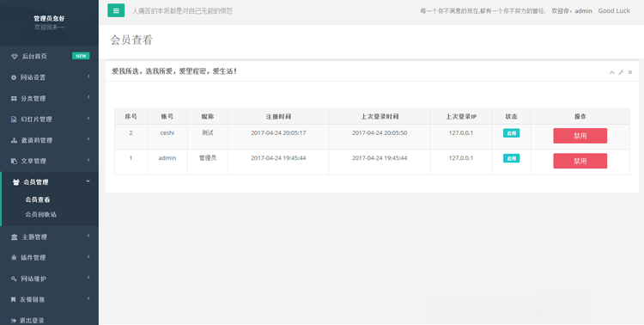This screenshot has width=644, height=325.
Task: Click 禁用 button for the ceshi account
Action: [580, 136]
